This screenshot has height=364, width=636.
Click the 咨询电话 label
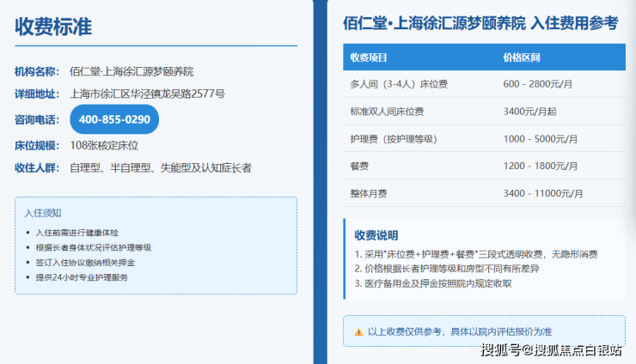(37, 119)
